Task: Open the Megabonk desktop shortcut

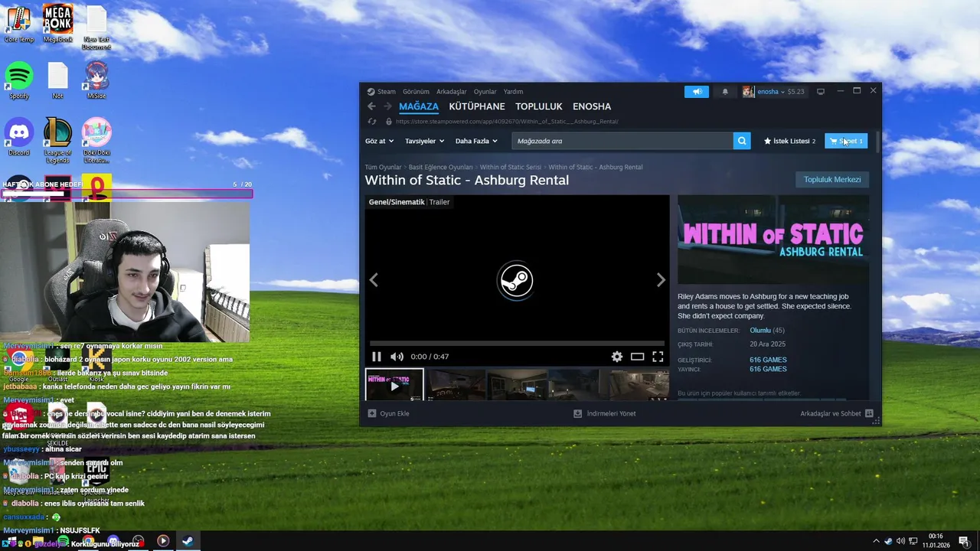Action: [57, 24]
